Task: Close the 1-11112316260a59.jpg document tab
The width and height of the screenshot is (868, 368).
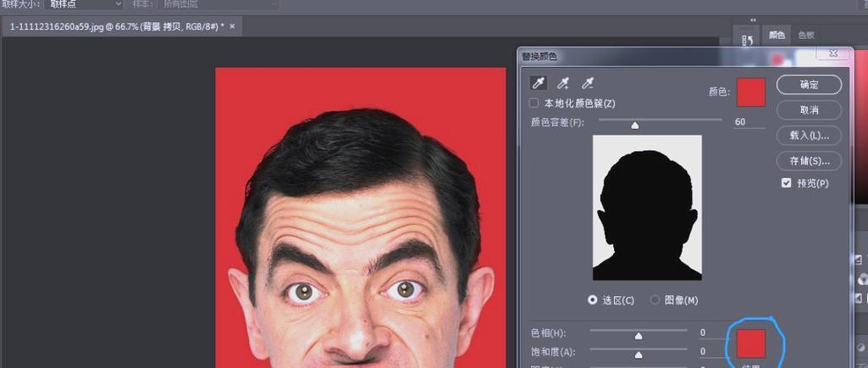Action: click(x=232, y=26)
